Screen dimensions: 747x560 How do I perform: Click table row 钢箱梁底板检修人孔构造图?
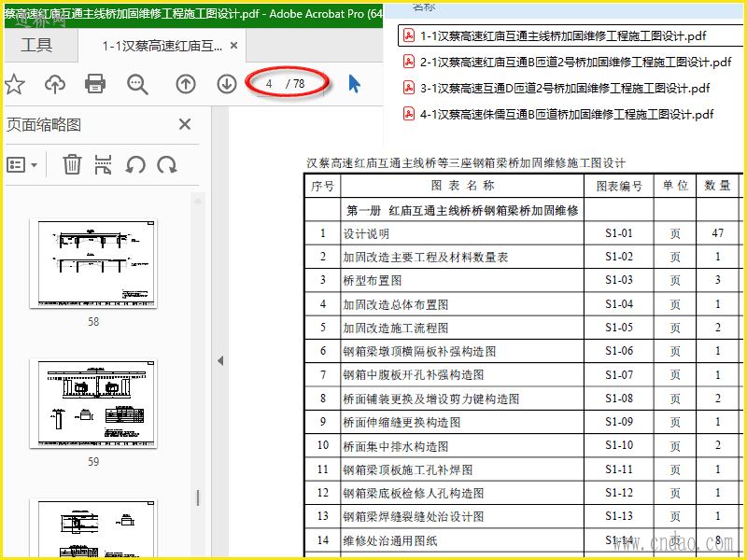523,493
